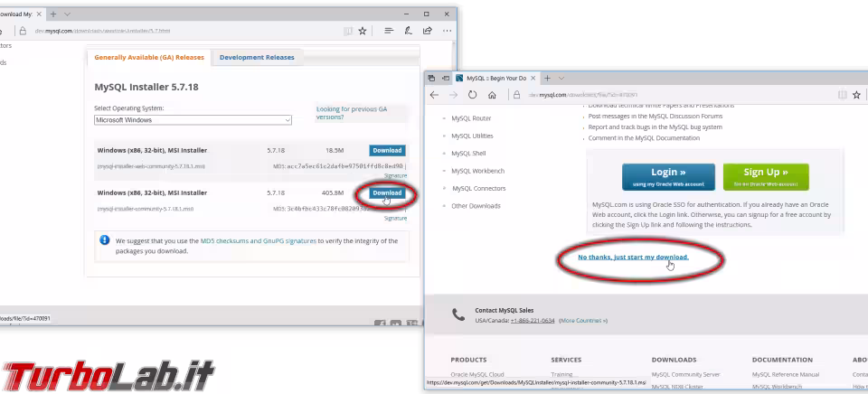Select the Generally Available (GA) Releases tab

click(x=149, y=58)
